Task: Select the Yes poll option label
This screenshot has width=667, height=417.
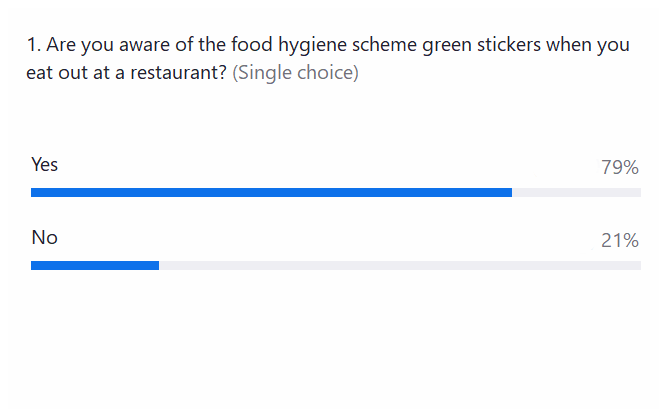Action: point(45,165)
